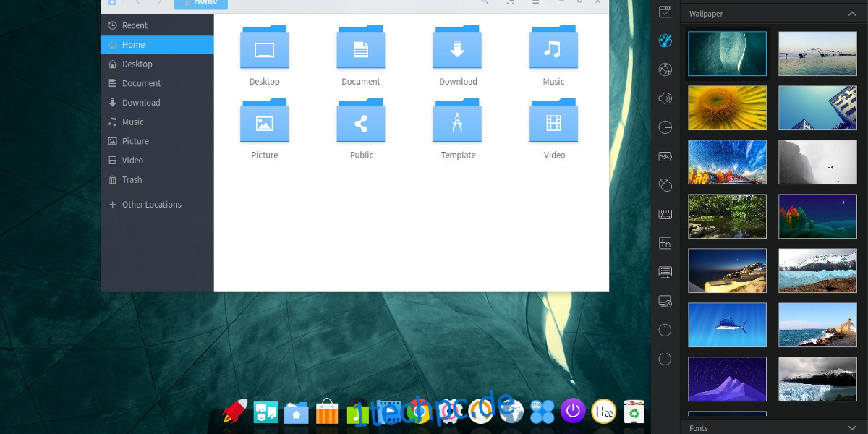Choose the purple polygon mountain wallpaper
The image size is (868, 434).
click(x=727, y=379)
